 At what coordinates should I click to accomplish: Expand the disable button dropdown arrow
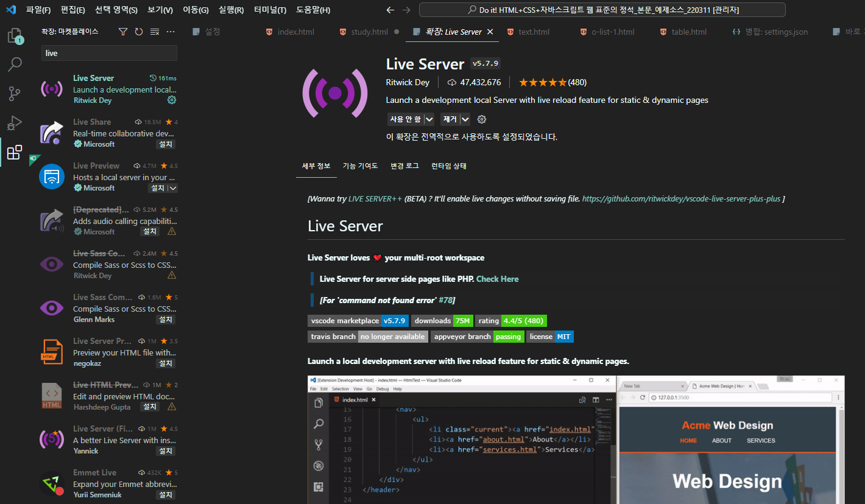[429, 119]
